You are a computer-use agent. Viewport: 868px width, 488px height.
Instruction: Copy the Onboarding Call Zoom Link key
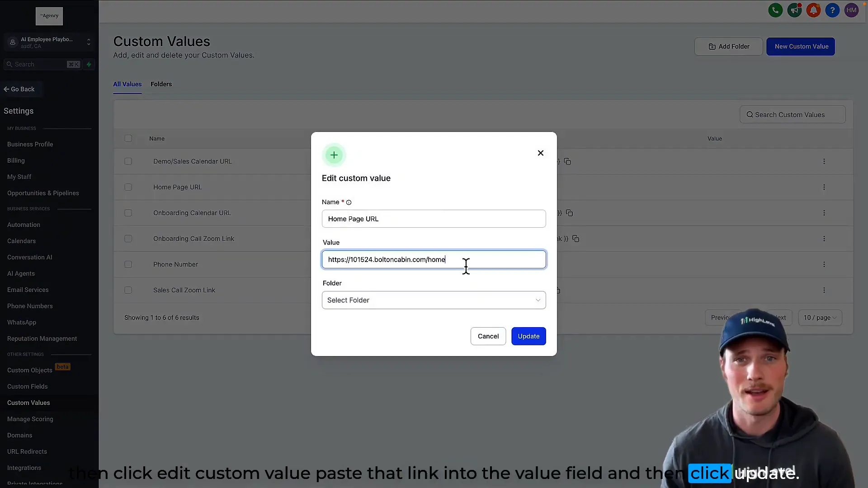(x=576, y=239)
